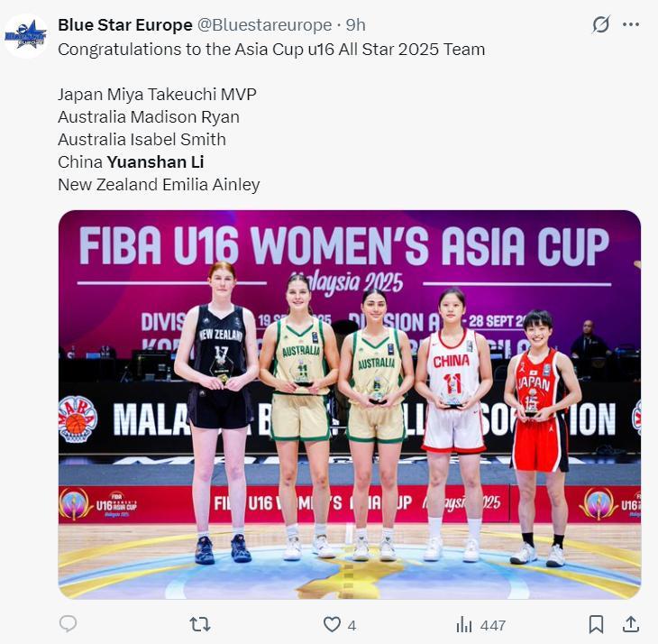Image resolution: width=658 pixels, height=644 pixels.
Task: Click the Blue Star Europe display name
Action: tap(125, 25)
